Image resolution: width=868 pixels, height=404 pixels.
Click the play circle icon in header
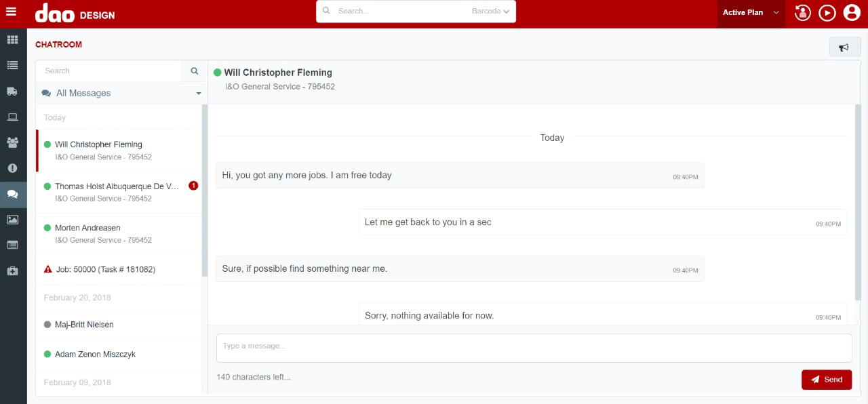click(827, 12)
